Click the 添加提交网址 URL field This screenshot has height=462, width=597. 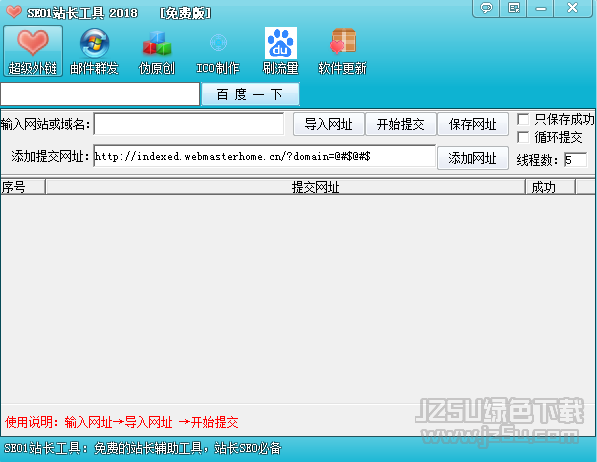[x=265, y=156]
